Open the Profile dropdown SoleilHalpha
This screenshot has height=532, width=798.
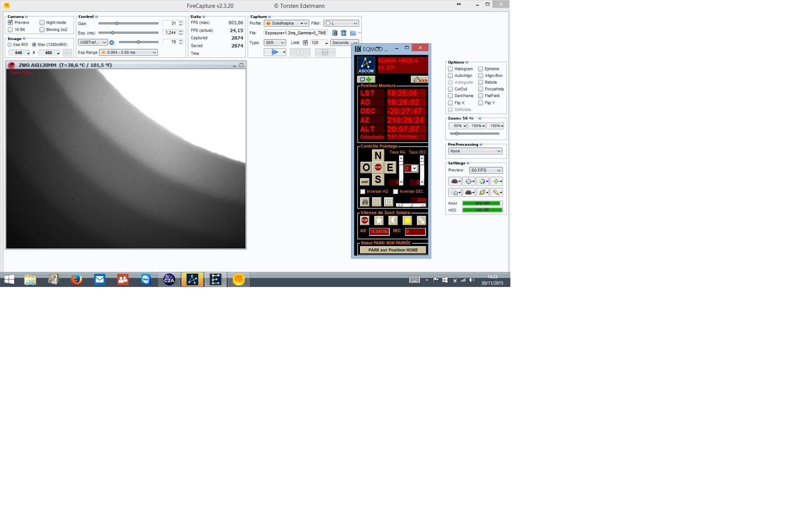[287, 23]
